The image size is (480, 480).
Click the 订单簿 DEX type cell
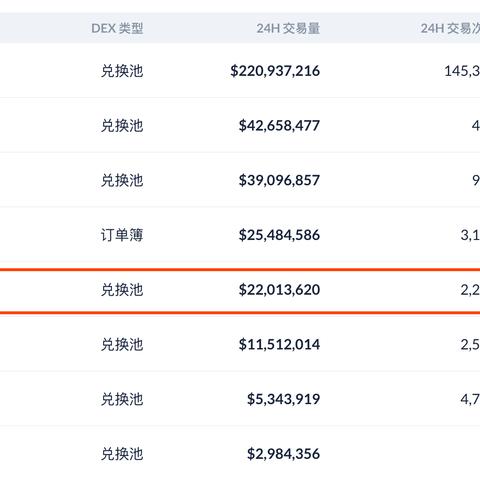click(x=122, y=235)
